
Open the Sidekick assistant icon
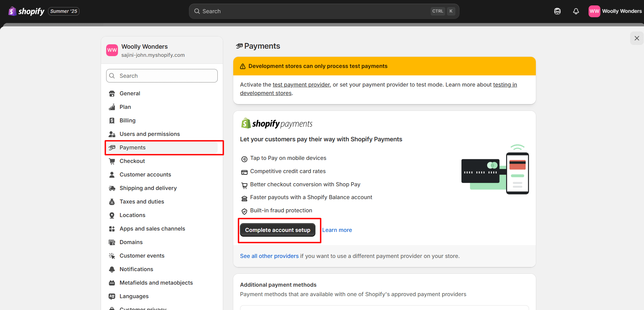click(x=557, y=11)
